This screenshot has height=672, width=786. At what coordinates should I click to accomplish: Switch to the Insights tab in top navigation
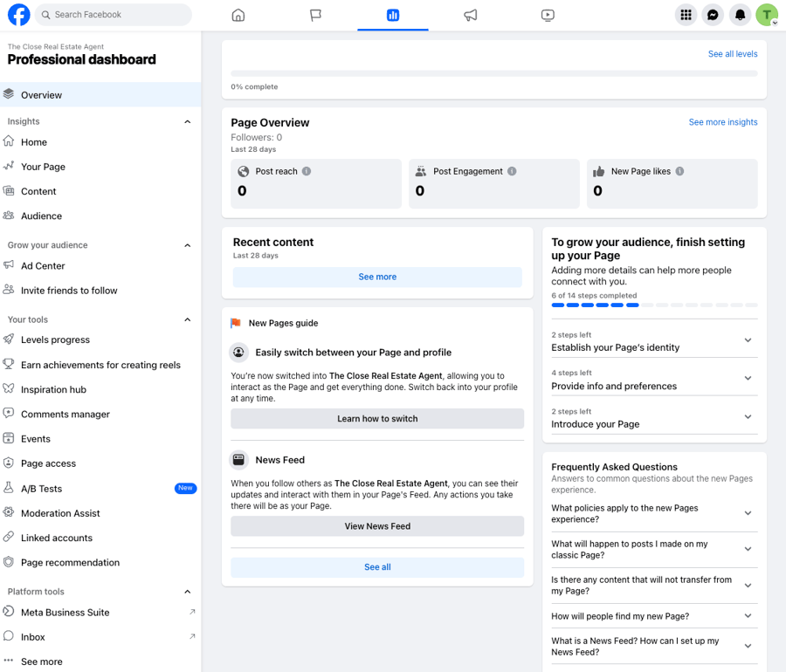coord(392,15)
